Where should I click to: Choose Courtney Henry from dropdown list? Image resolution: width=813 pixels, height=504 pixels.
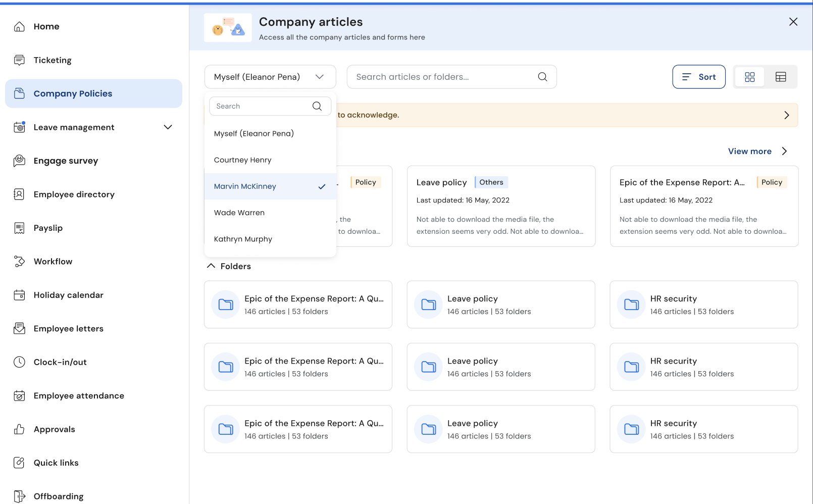tap(243, 160)
